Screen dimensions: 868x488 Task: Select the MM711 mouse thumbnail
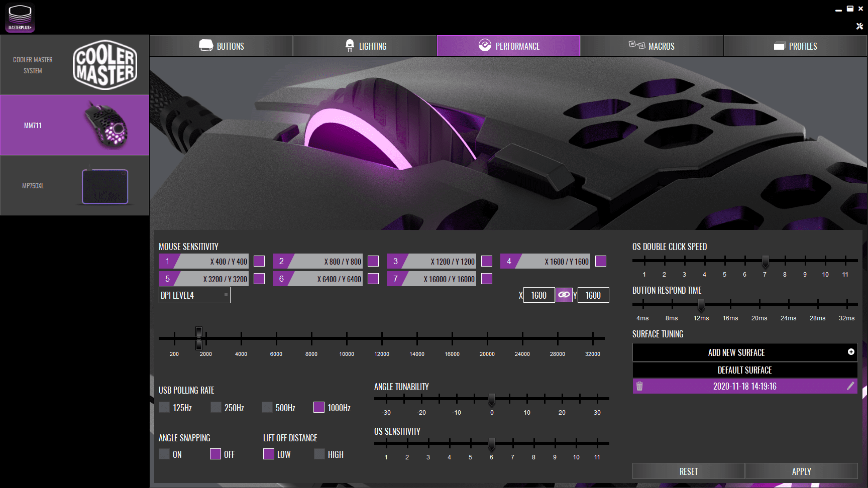(106, 125)
